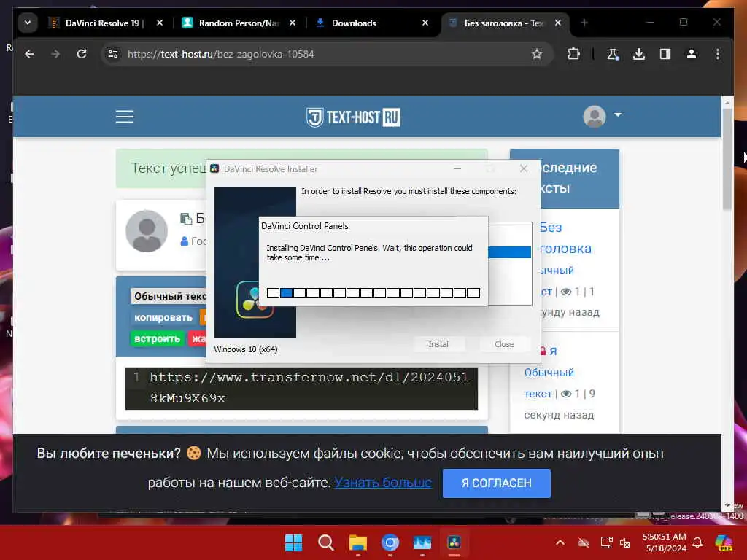Image resolution: width=747 pixels, height=560 pixels.
Task: Accept cookies with Я СОГЛАСЕН button
Action: pyautogui.click(x=496, y=483)
